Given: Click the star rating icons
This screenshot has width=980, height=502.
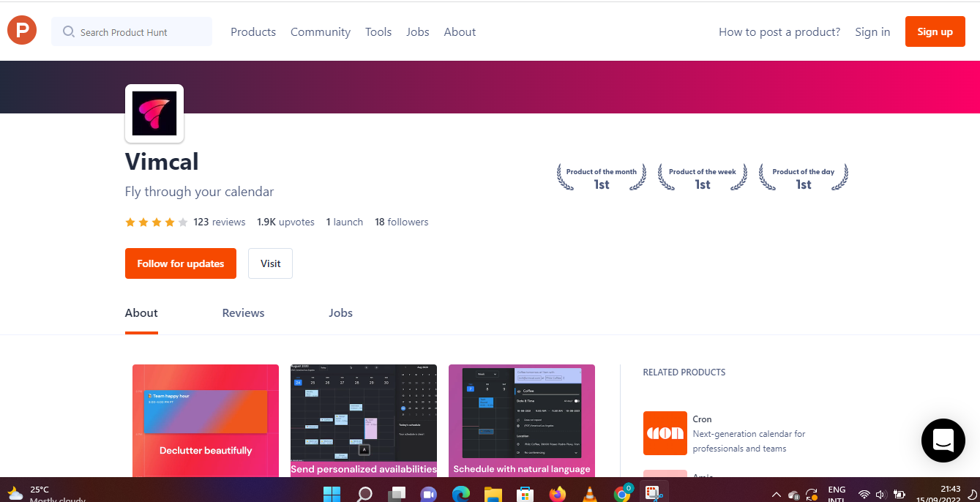Looking at the screenshot, I should pyautogui.click(x=157, y=222).
